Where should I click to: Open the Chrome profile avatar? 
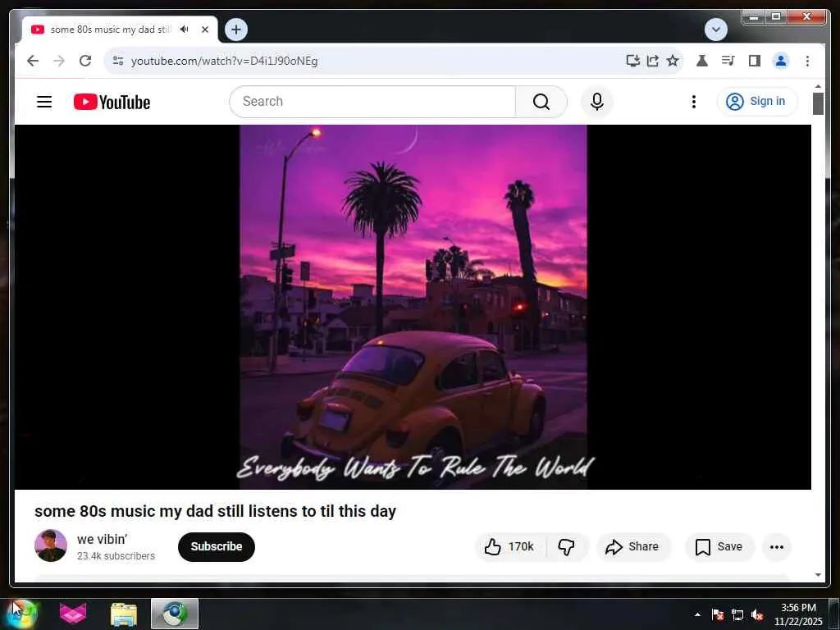[781, 61]
